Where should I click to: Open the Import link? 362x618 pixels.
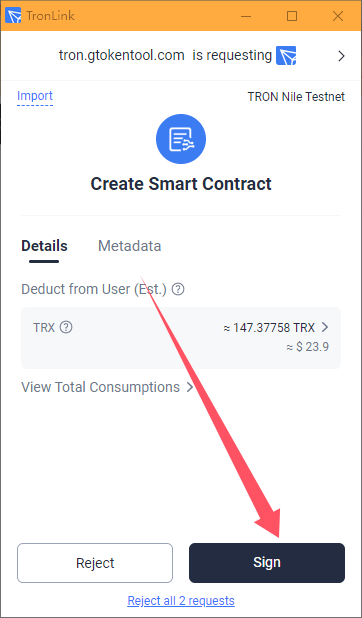pos(35,96)
